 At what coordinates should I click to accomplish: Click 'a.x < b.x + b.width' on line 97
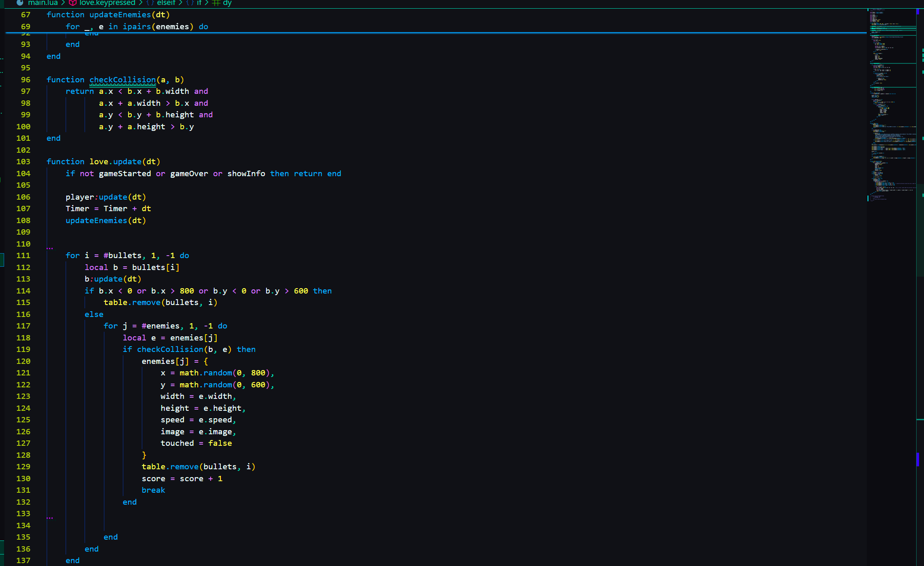pos(144,91)
